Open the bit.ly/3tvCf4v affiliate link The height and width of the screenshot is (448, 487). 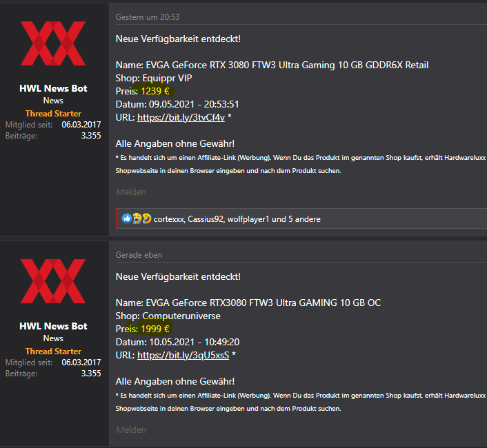(x=181, y=118)
